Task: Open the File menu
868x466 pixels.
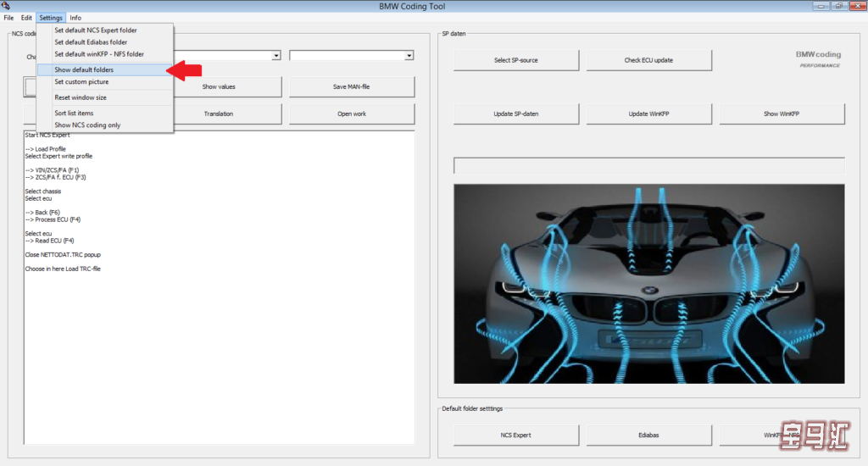Action: [8, 18]
